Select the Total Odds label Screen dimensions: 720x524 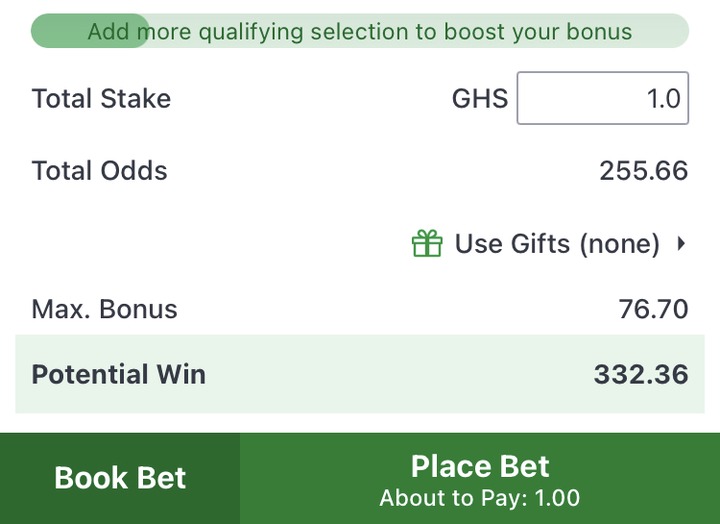(99, 170)
